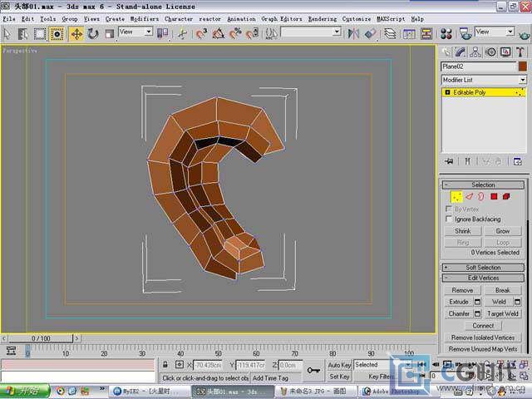Activate Select and Rotate tool
The image size is (532, 399).
click(x=93, y=34)
